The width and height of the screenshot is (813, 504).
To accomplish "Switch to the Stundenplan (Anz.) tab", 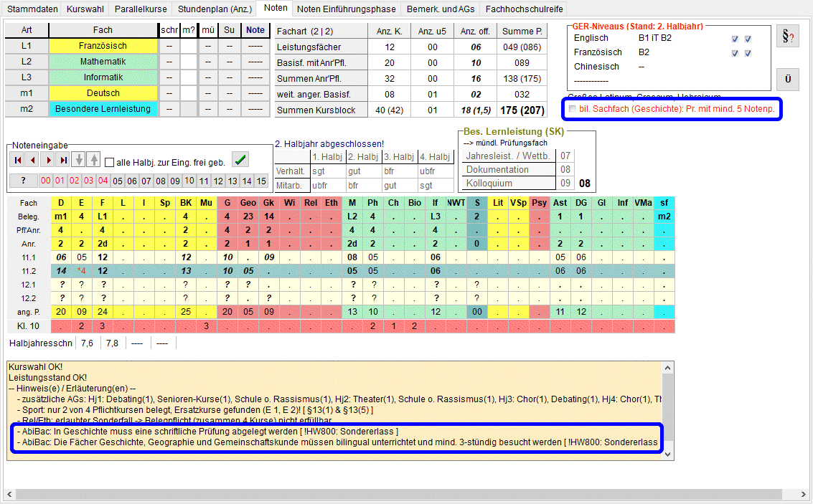I will [x=214, y=9].
